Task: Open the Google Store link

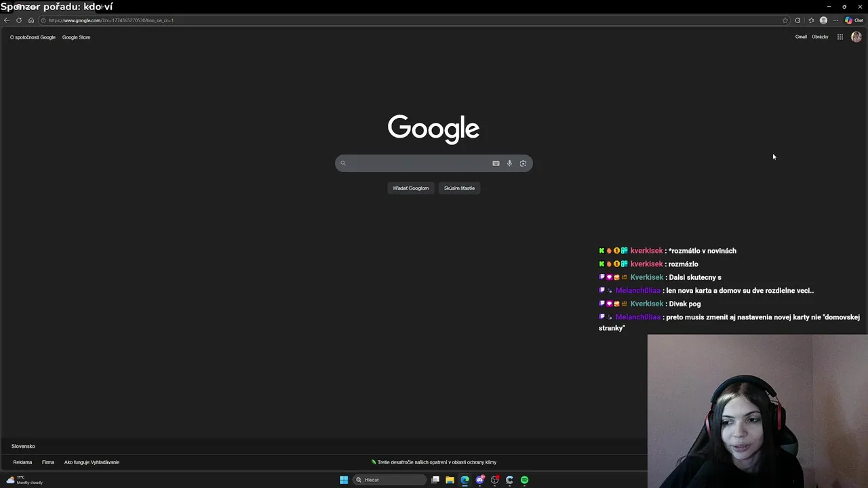Action: [x=76, y=37]
